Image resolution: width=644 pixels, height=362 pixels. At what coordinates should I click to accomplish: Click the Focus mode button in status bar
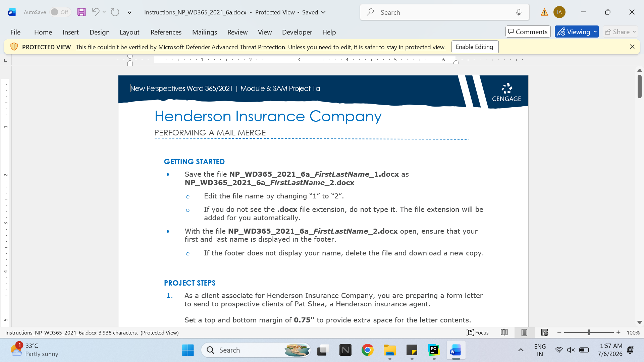[478, 333]
